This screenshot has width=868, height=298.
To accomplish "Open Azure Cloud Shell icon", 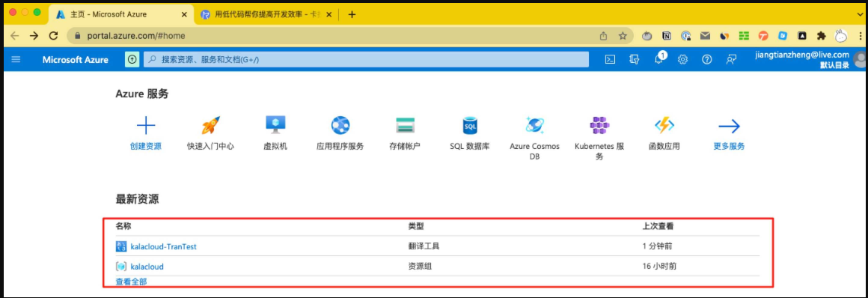I will (x=610, y=59).
